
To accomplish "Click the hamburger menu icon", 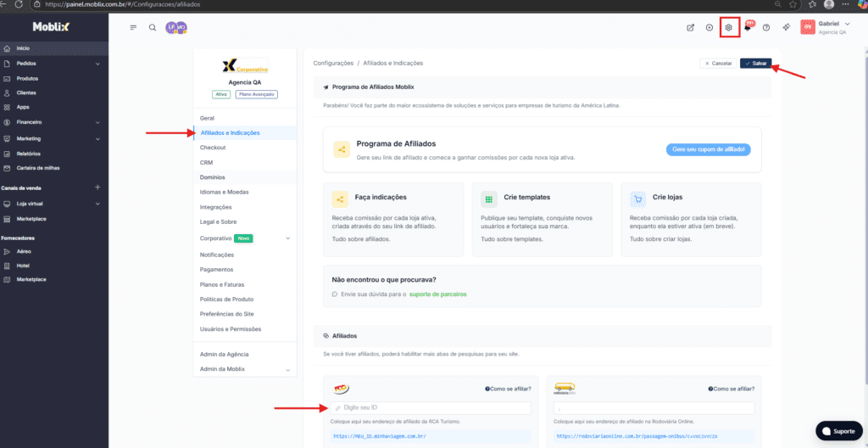I will click(x=133, y=27).
